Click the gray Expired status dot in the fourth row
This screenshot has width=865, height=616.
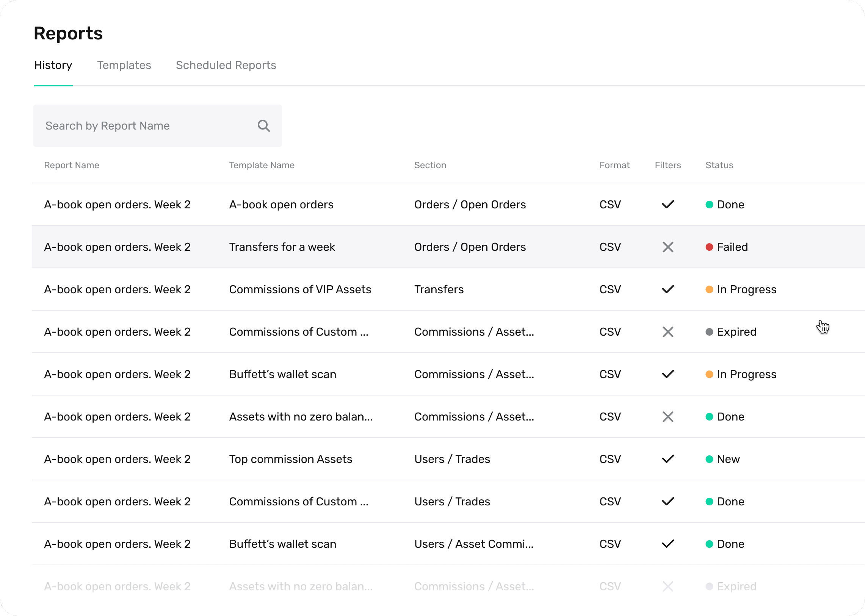708,332
